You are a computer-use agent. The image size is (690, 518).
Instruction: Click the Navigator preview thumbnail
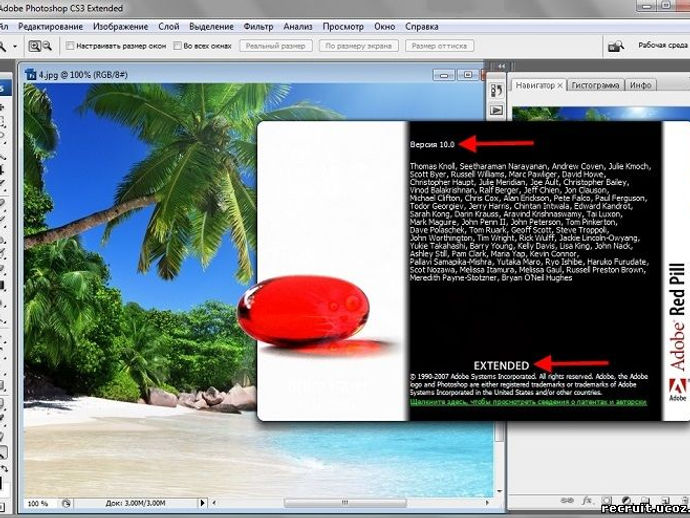601,114
